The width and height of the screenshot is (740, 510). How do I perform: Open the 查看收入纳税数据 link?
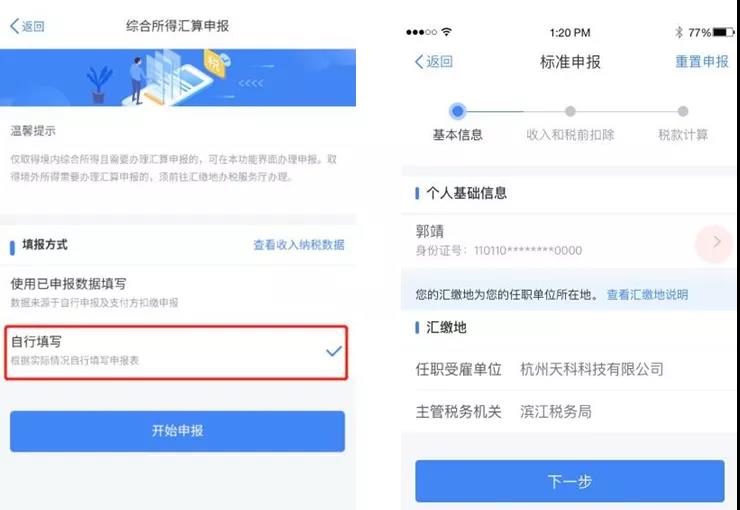pyautogui.click(x=299, y=244)
